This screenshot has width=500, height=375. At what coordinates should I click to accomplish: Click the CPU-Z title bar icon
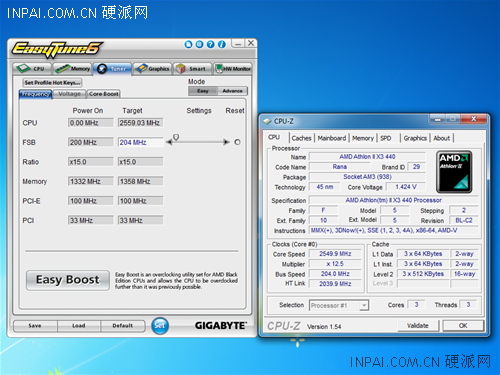(x=267, y=121)
